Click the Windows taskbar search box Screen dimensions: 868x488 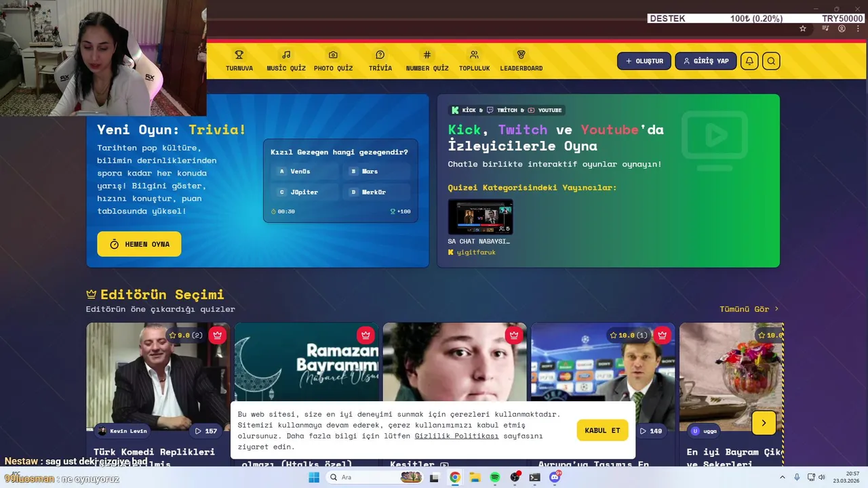point(373,477)
